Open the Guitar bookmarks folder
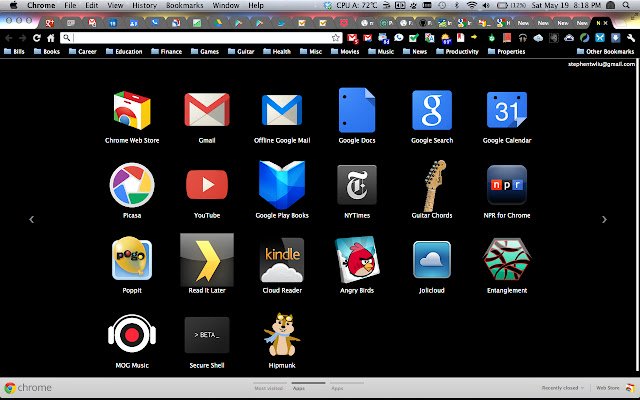 (241, 51)
